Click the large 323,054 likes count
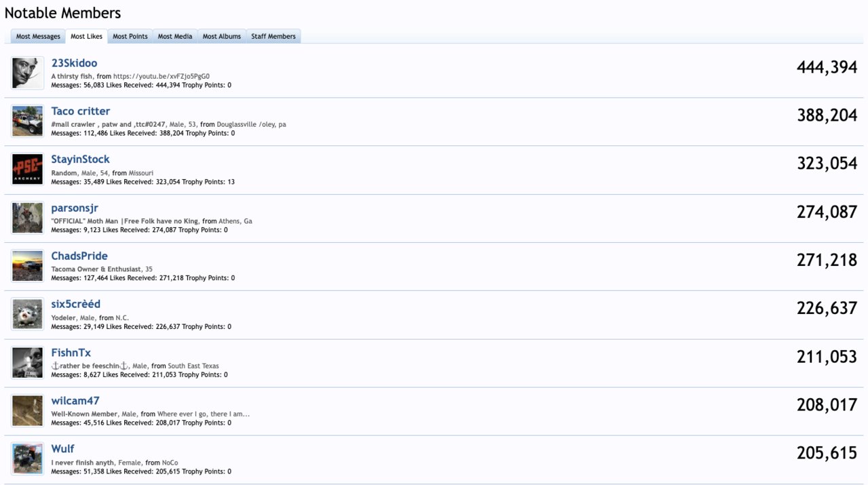The height and width of the screenshot is (485, 868). pos(827,163)
